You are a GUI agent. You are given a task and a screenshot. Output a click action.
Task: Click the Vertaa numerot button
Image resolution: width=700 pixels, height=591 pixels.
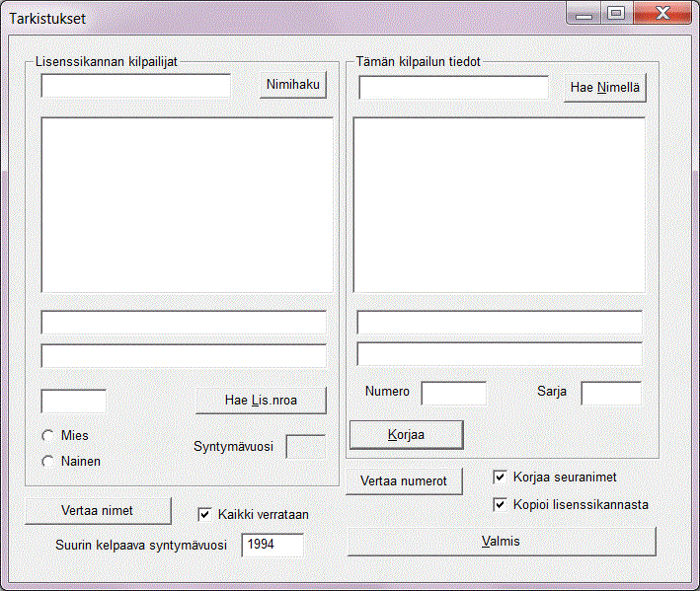click(x=404, y=480)
